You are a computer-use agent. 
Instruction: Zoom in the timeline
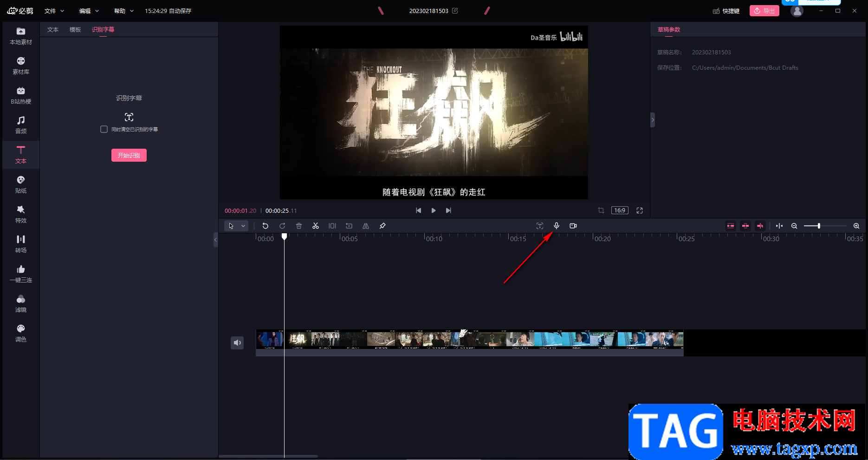tap(856, 226)
